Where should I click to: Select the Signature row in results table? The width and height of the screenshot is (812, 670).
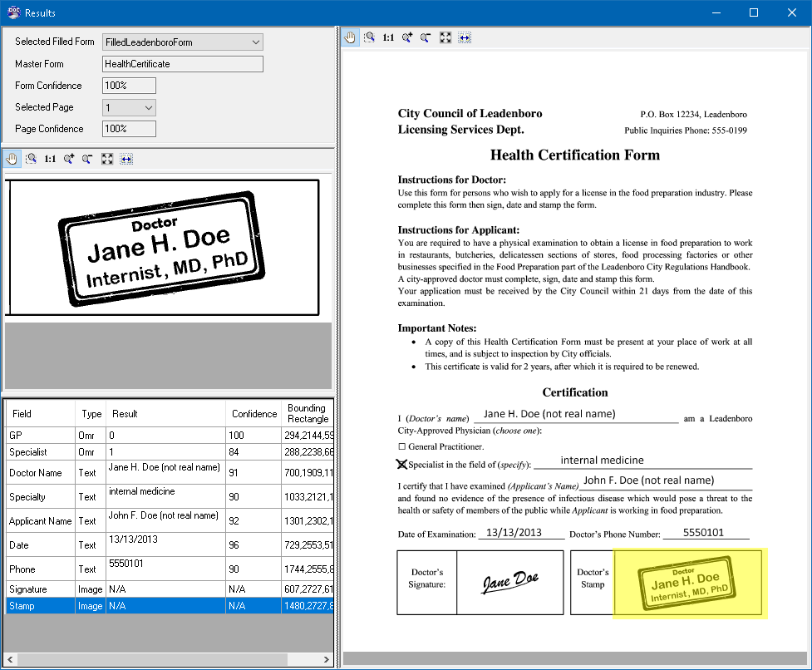pos(170,589)
